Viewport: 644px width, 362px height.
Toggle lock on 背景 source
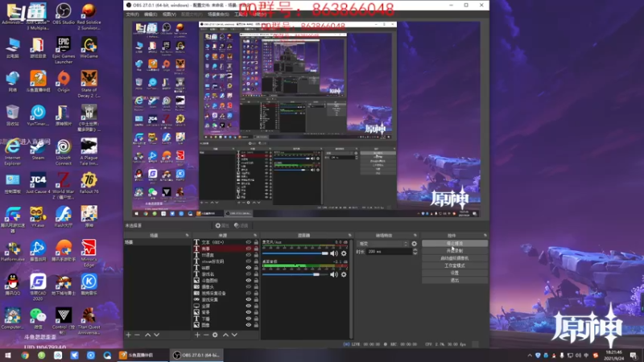click(256, 312)
